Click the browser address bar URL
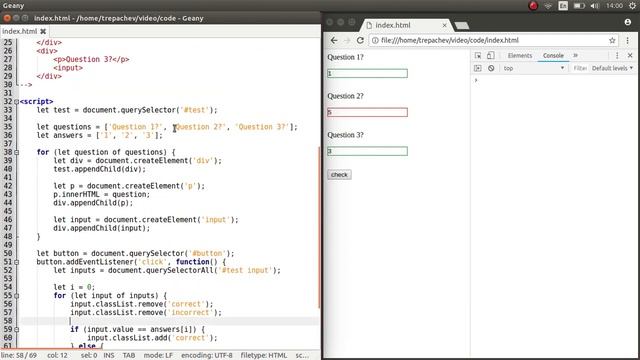 pyautogui.click(x=449, y=40)
